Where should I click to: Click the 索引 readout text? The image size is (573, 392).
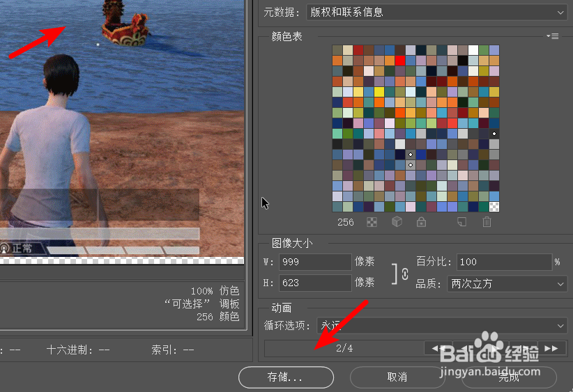pyautogui.click(x=173, y=350)
